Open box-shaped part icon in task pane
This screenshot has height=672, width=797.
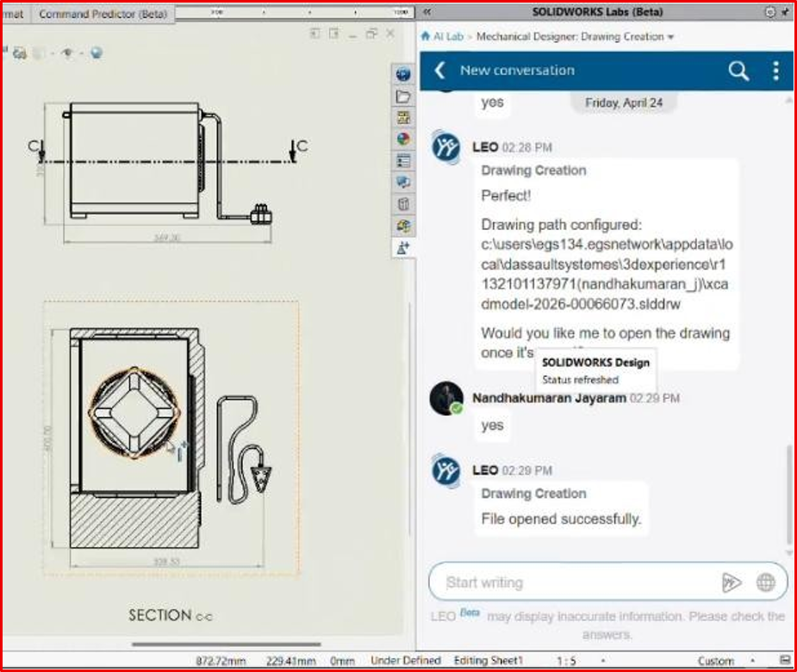coord(403,204)
